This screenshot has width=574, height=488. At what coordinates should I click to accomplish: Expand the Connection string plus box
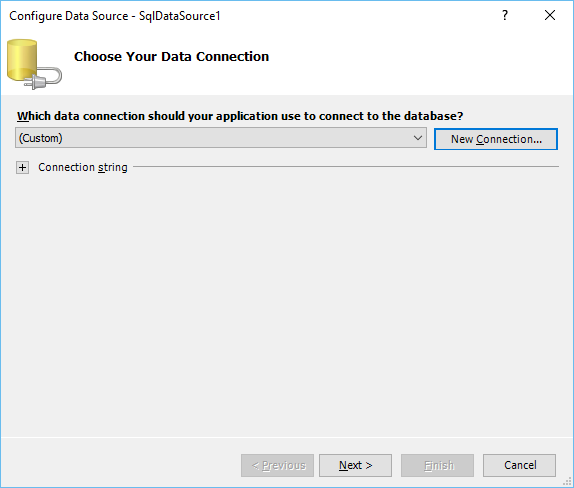click(22, 168)
